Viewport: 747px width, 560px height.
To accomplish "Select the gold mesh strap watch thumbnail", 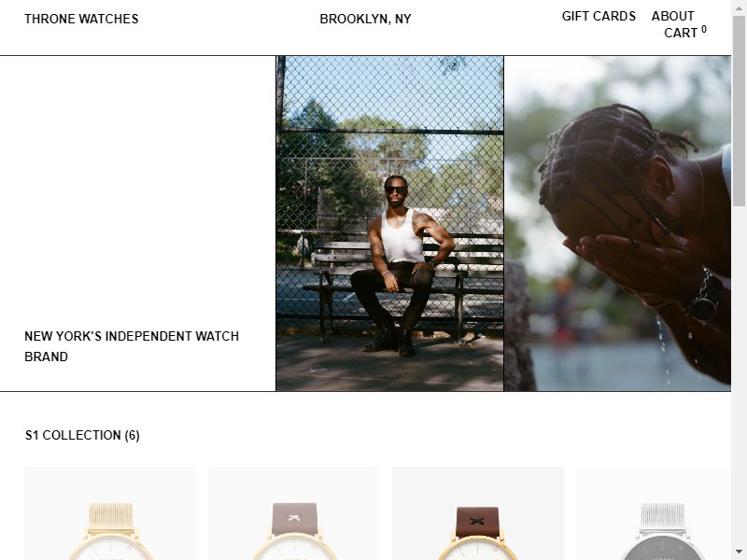I will pos(110,513).
